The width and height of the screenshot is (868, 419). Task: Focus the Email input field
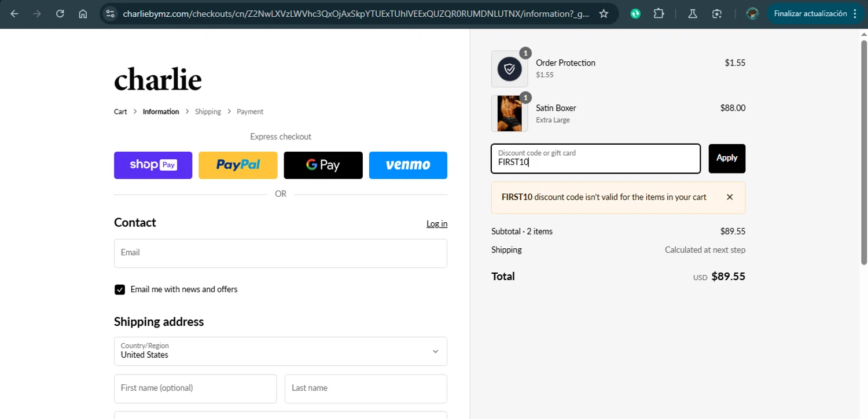281,253
